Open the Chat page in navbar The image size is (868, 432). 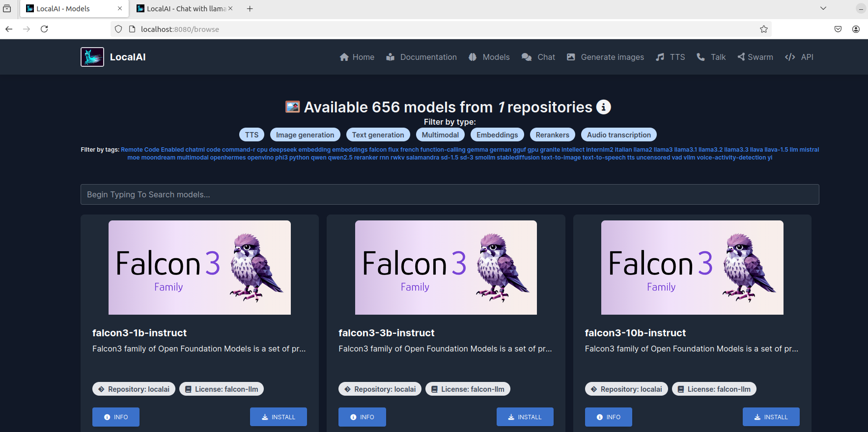(x=538, y=57)
